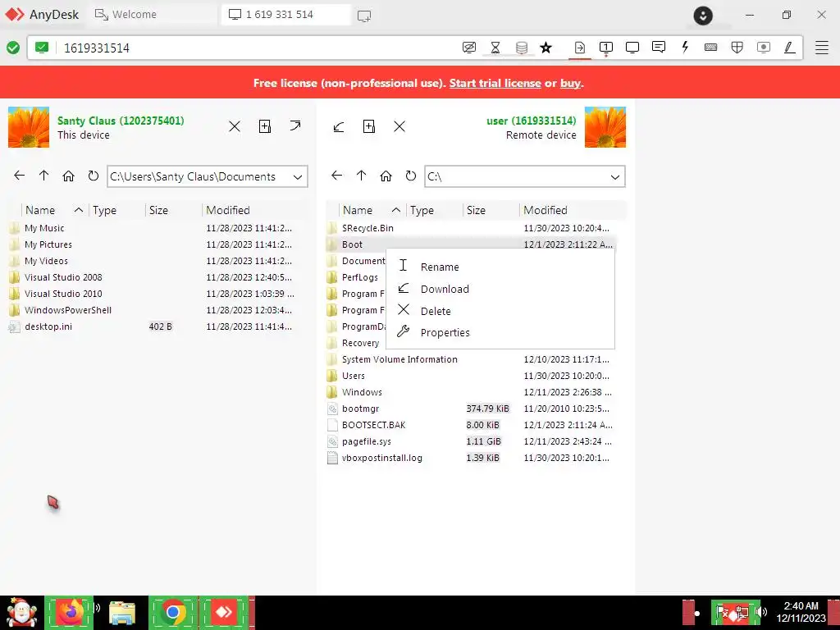Click the whiteboard pen icon
The image size is (840, 630).
[789, 48]
